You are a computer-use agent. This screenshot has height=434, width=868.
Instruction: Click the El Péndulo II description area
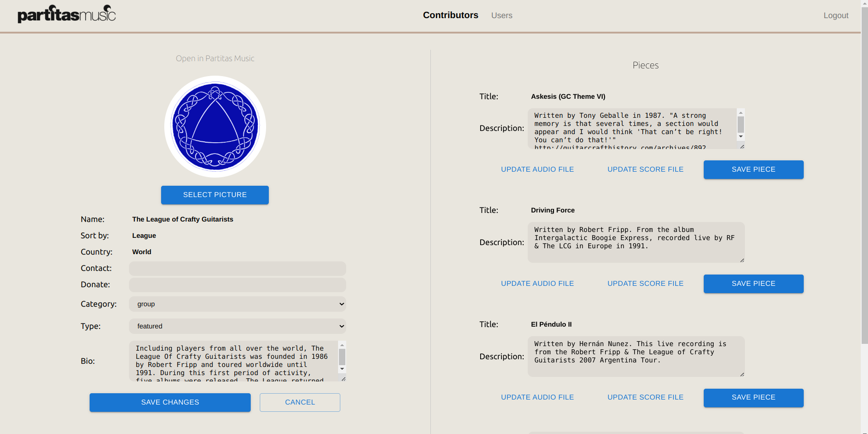[636, 357]
